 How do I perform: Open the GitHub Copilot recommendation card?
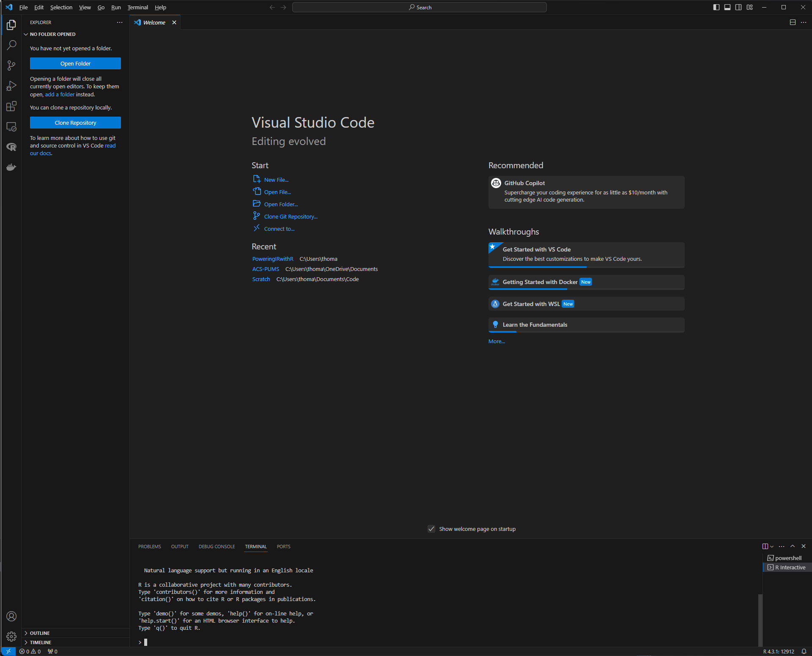586,192
